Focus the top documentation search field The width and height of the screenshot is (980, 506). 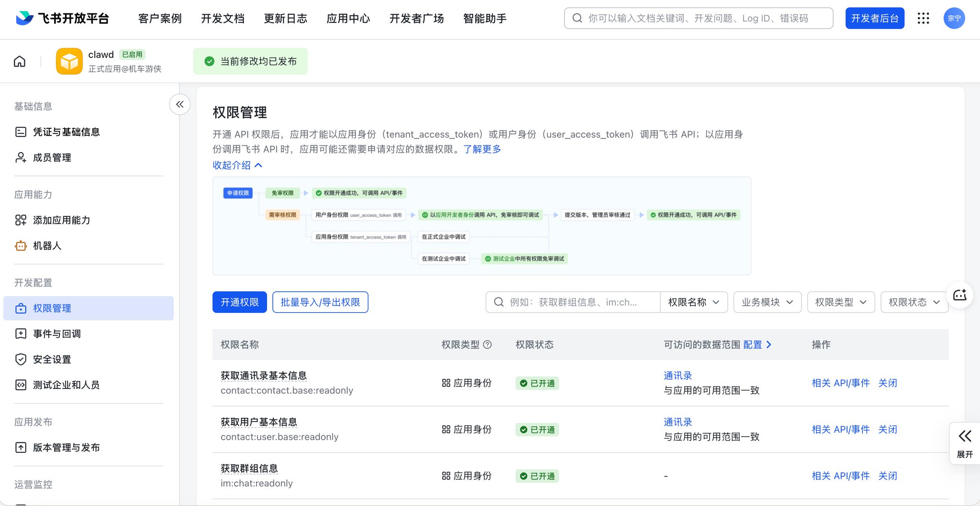[x=699, y=18]
